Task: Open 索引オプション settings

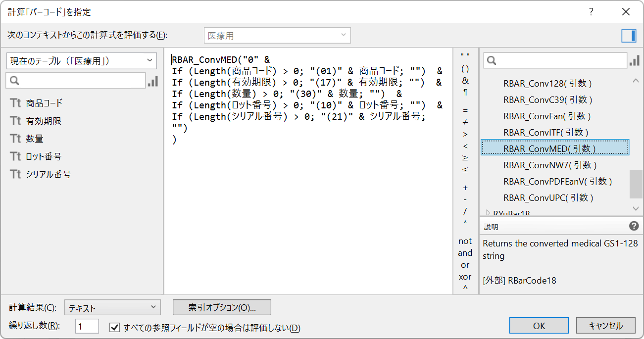Action: (221, 307)
